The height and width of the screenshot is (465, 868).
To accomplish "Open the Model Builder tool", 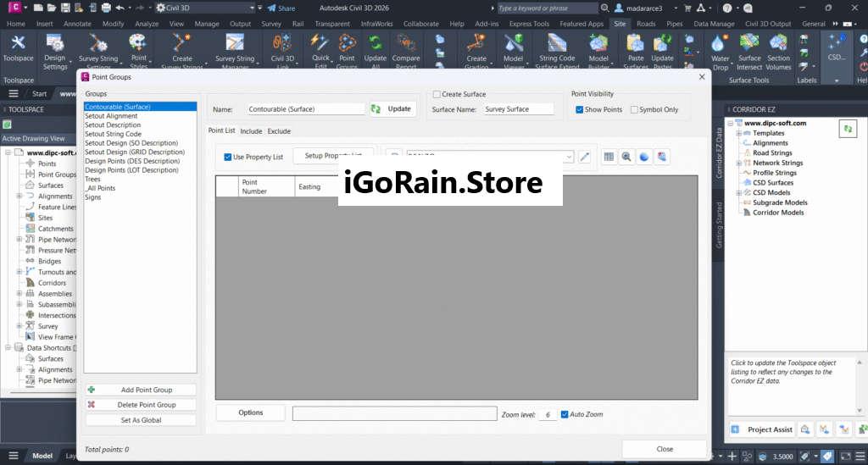I will pos(598,51).
